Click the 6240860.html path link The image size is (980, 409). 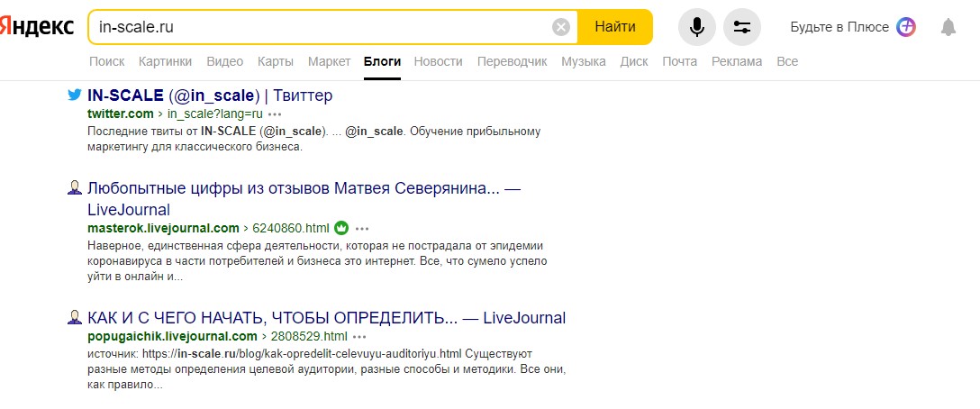coord(291,228)
